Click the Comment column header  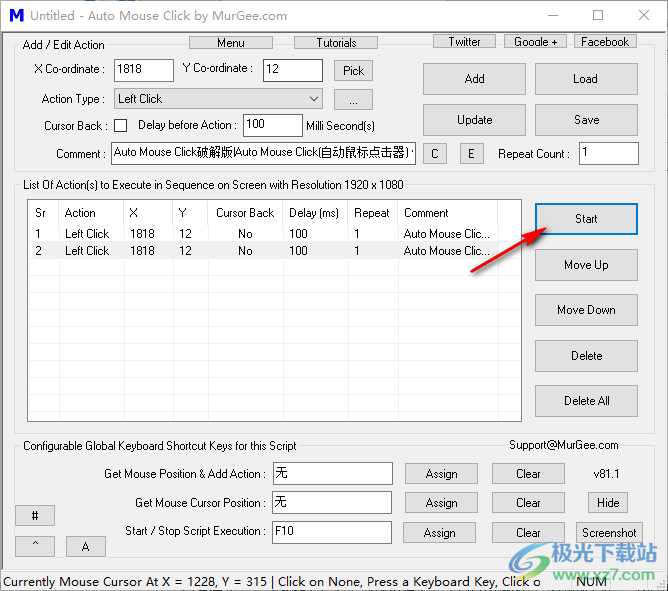[x=448, y=213]
